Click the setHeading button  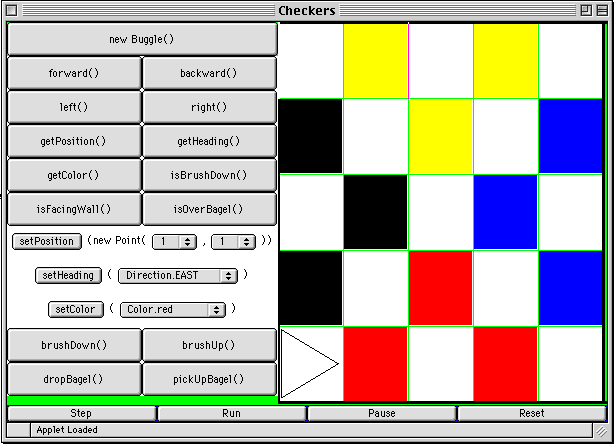68,275
